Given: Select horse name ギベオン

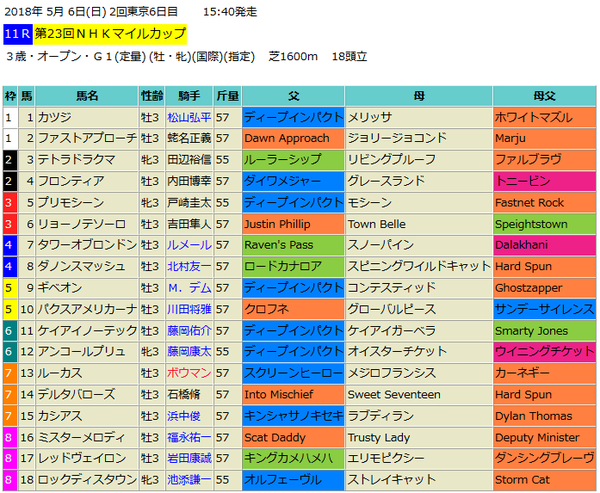Looking at the screenshot, I should (x=60, y=288).
